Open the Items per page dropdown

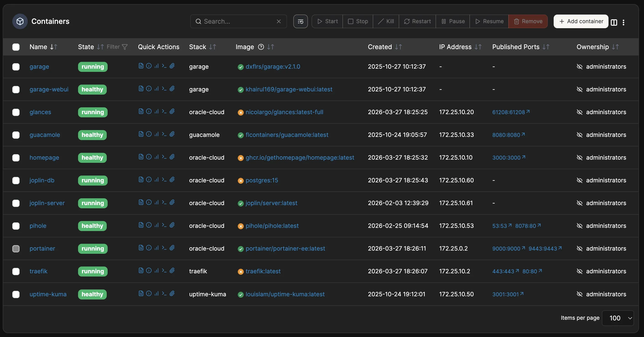click(618, 318)
